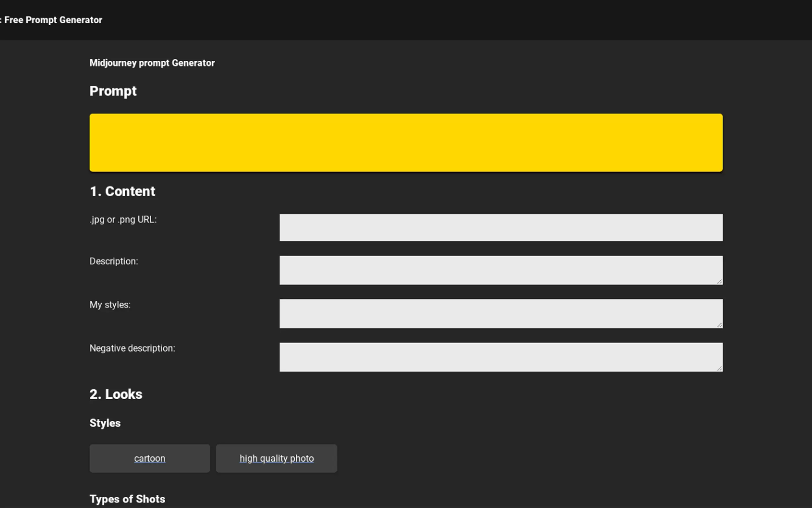
Task: Click the 1. Content section heading
Action: [x=122, y=192]
